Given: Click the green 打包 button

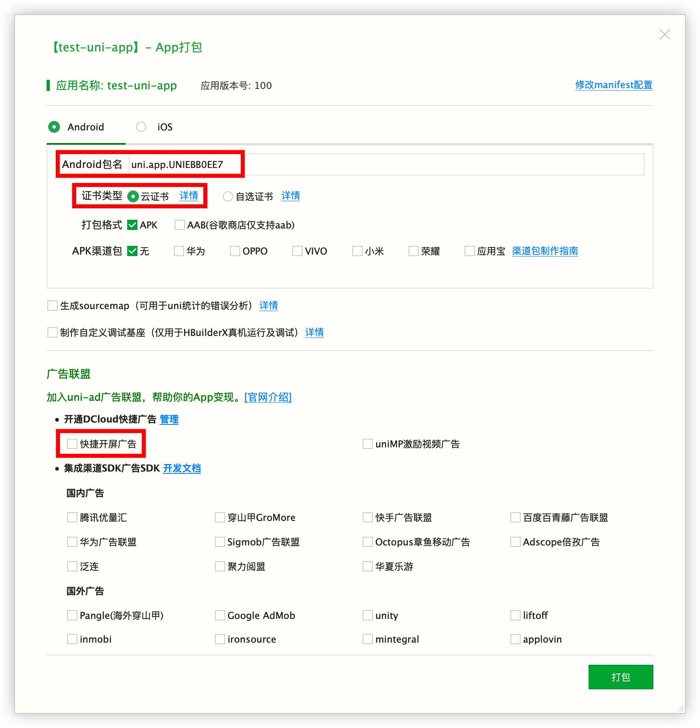Looking at the screenshot, I should [x=620, y=677].
